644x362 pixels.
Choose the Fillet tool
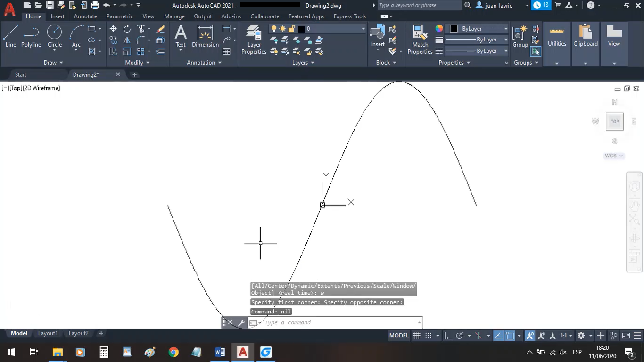click(140, 40)
